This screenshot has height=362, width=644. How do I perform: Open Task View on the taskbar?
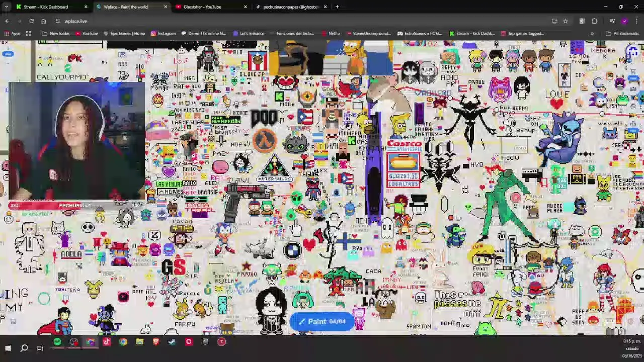[x=40, y=348]
